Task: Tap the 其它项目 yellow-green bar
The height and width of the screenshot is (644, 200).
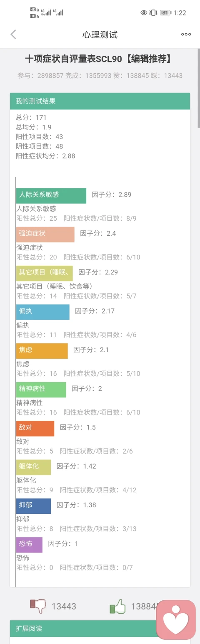Action: pos(45,273)
